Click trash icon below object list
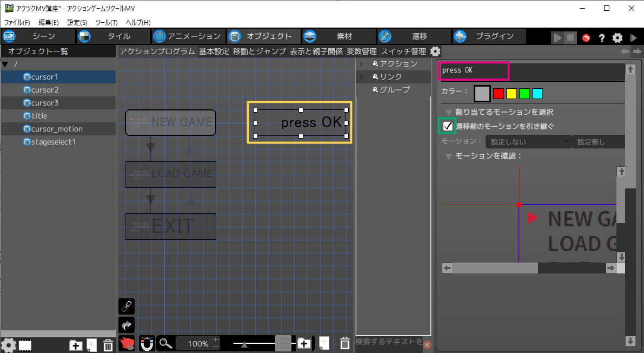Viewport: 644px width, 353px height. tap(108, 345)
